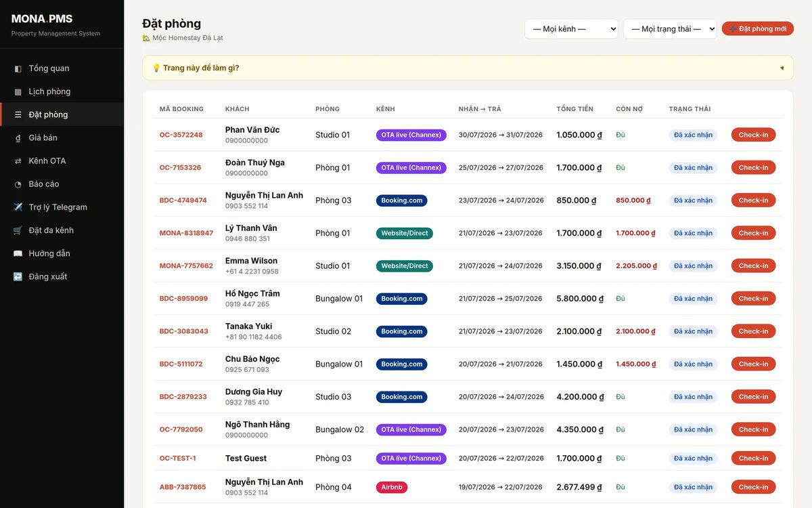
Task: Open Tổng quan overview icon in sidebar
Action: point(18,68)
